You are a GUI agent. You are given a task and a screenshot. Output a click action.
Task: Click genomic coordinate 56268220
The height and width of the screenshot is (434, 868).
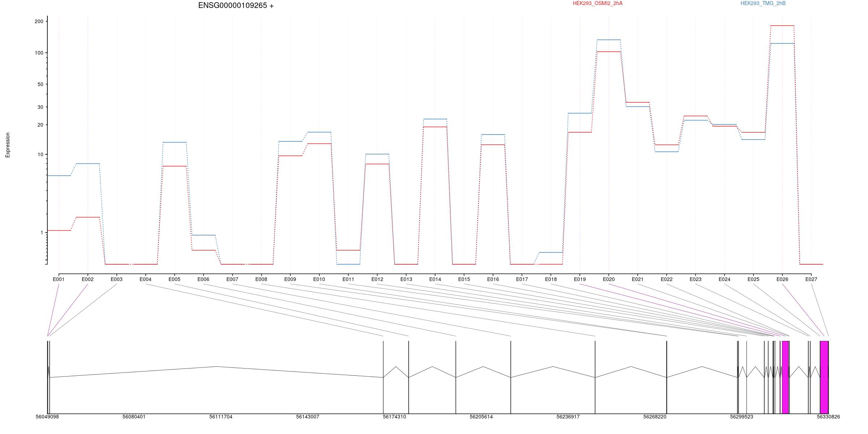[x=655, y=417]
